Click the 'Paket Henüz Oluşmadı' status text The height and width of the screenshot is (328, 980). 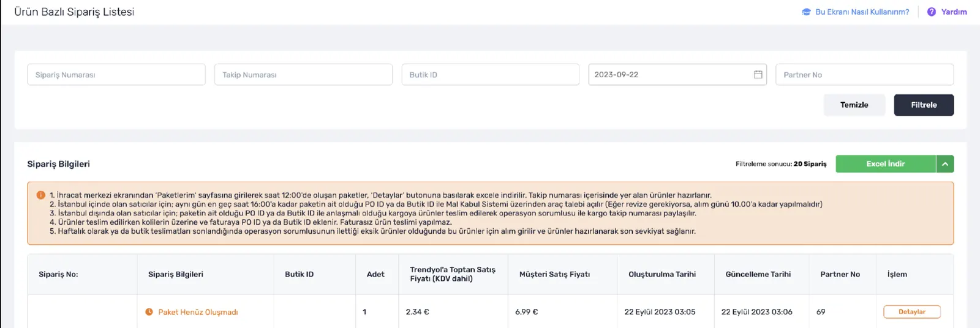198,312
